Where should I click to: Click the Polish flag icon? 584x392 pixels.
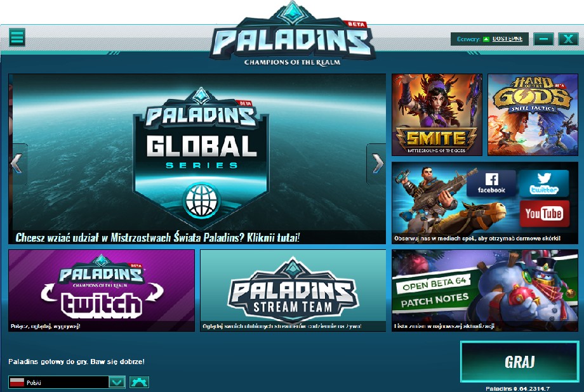tap(17, 382)
